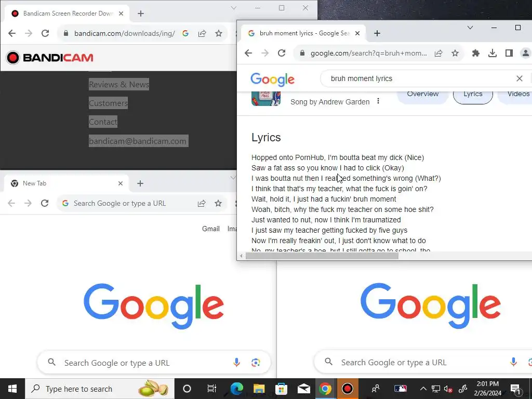
Task: Open Bandicam recorder from the taskbar
Action: click(x=347, y=389)
